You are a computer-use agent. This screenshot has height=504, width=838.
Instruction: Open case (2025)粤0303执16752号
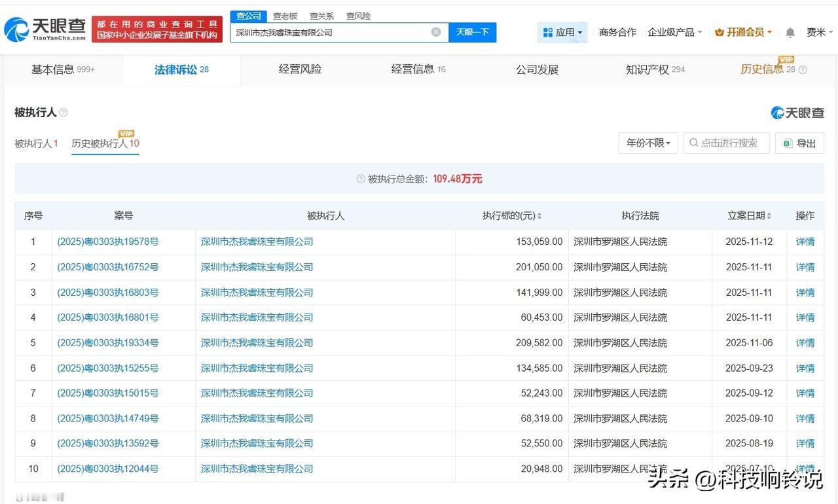click(x=108, y=267)
